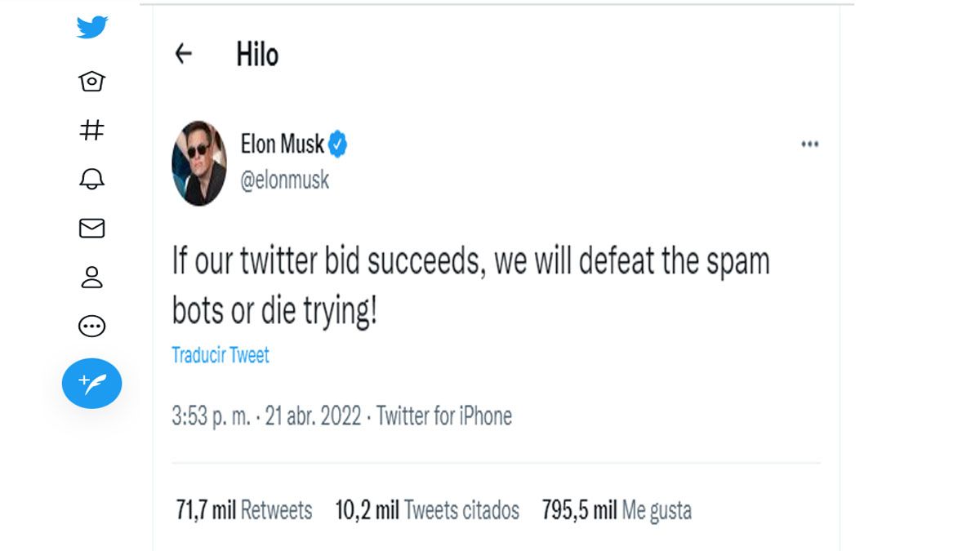View the 10,2 mil Tweets citados
The height and width of the screenshot is (551, 980).
[x=427, y=511]
